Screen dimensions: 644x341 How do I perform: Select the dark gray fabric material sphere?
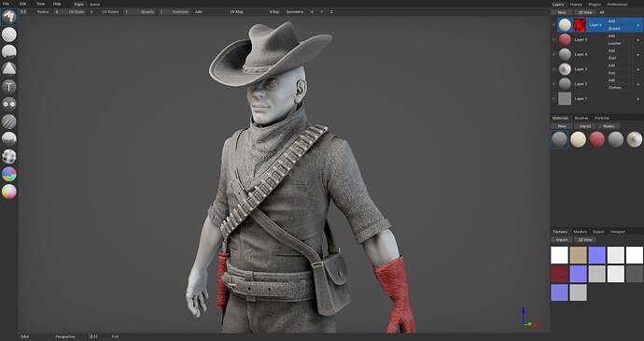click(559, 139)
